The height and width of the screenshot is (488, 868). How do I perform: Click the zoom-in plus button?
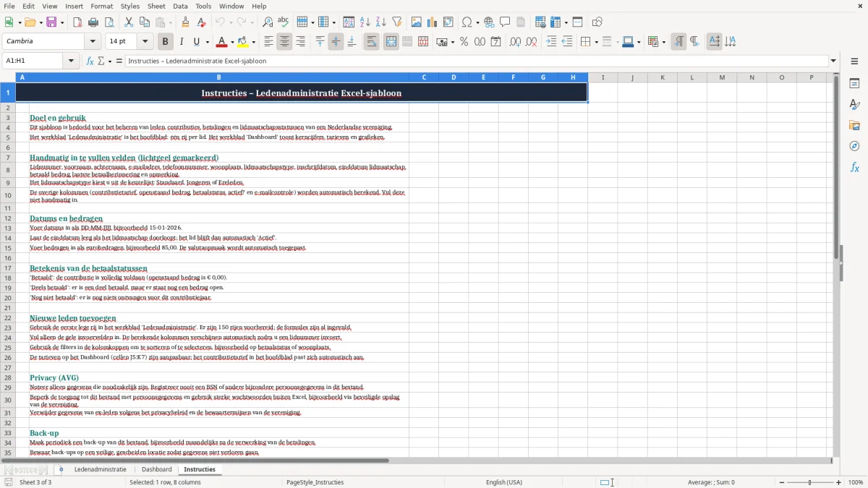point(839,482)
